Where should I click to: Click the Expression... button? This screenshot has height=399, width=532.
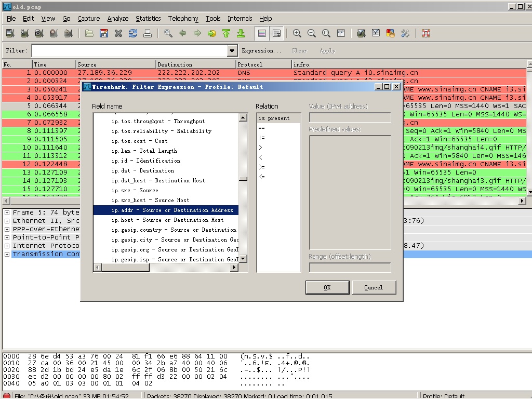point(261,50)
